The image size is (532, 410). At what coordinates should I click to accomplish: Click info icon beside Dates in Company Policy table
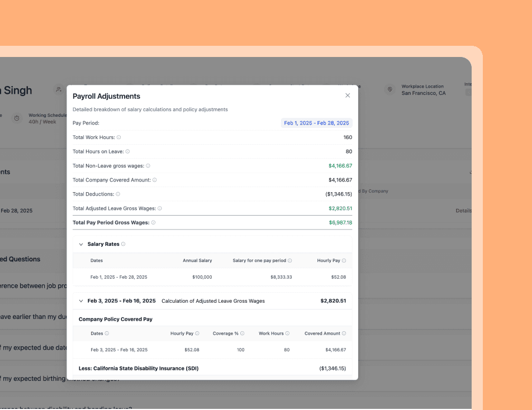tap(107, 333)
